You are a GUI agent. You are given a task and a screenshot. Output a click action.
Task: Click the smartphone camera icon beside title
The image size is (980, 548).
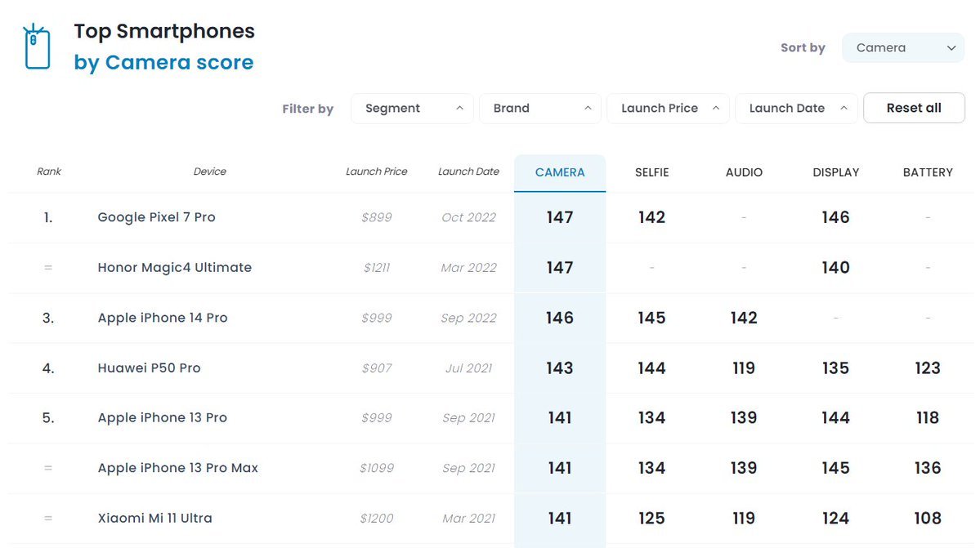click(37, 47)
